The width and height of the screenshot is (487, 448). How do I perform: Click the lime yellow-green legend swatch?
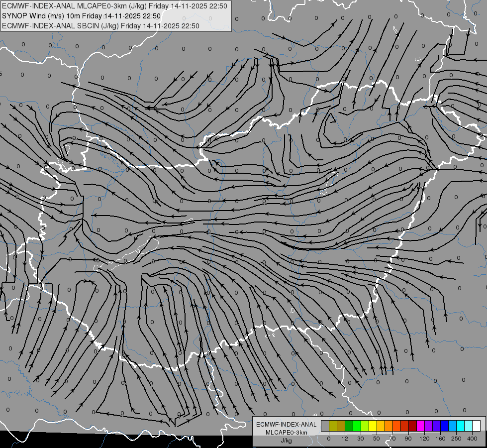pos(365,426)
